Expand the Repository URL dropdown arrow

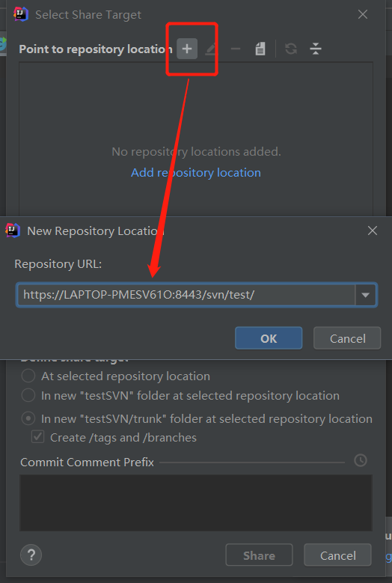366,295
